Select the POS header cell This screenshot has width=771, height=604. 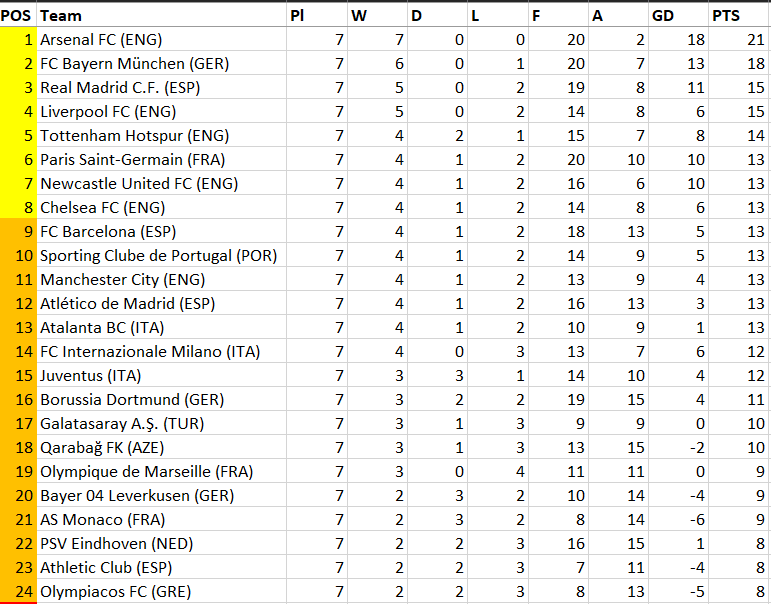click(18, 15)
